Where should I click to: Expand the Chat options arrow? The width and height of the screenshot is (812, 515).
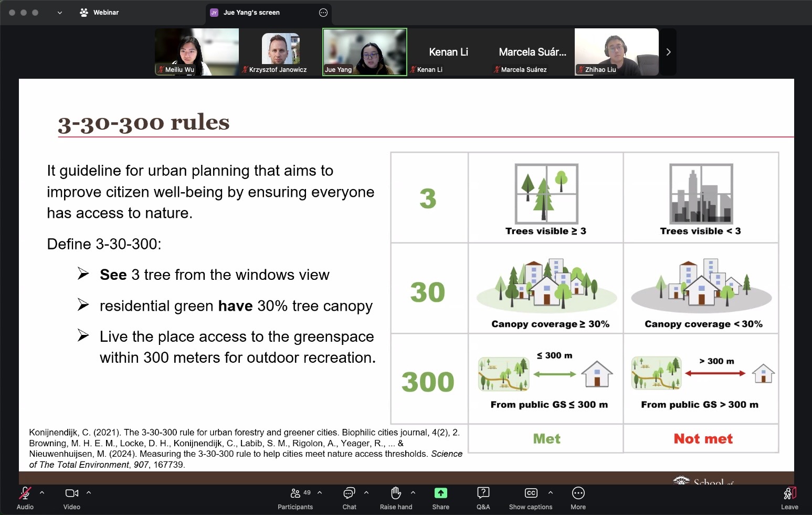(x=366, y=493)
